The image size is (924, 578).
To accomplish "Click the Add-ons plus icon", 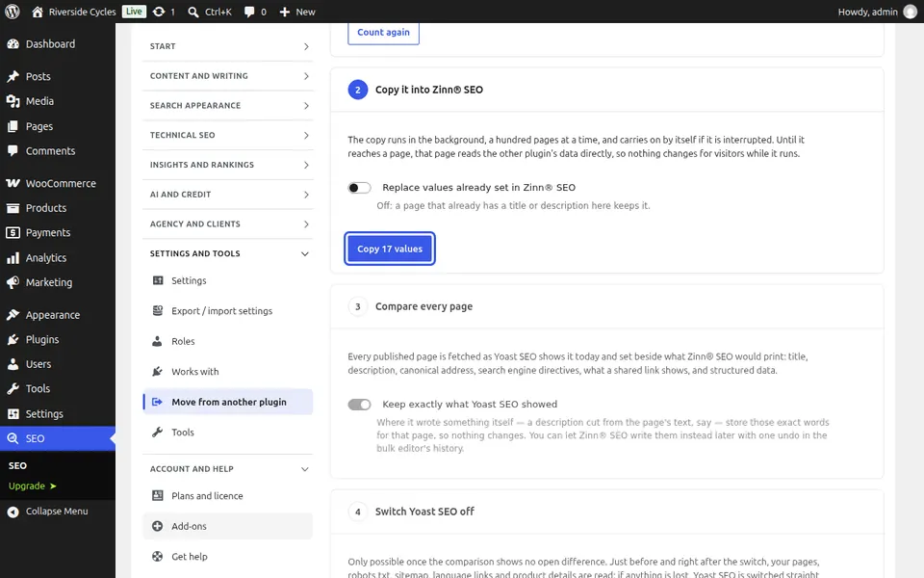I will pyautogui.click(x=157, y=526).
